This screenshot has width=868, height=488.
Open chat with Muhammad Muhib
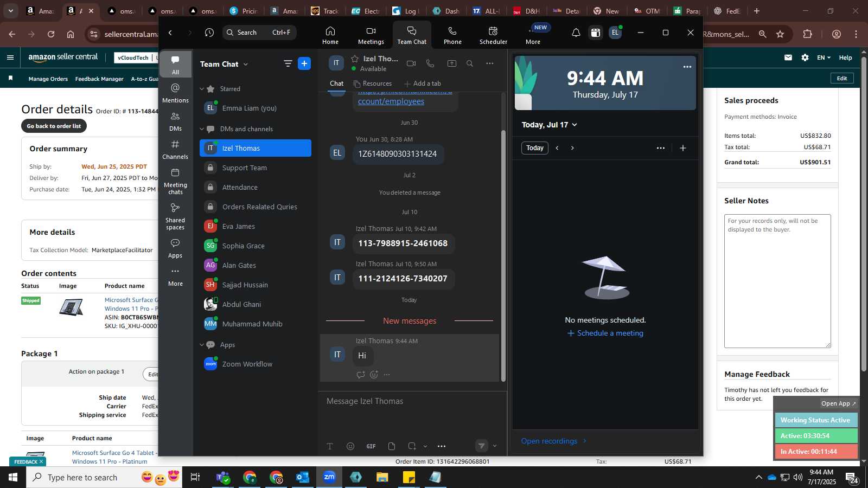(256, 324)
